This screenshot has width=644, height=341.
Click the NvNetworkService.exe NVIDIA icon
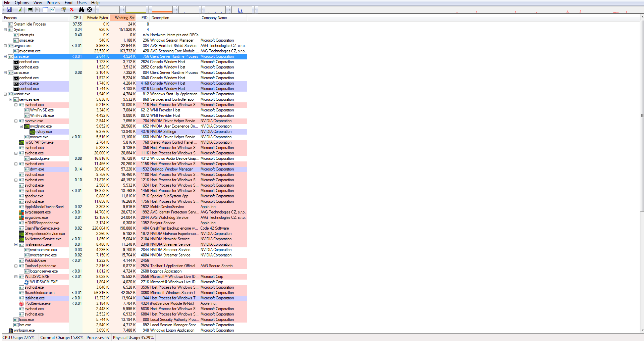coord(22,239)
